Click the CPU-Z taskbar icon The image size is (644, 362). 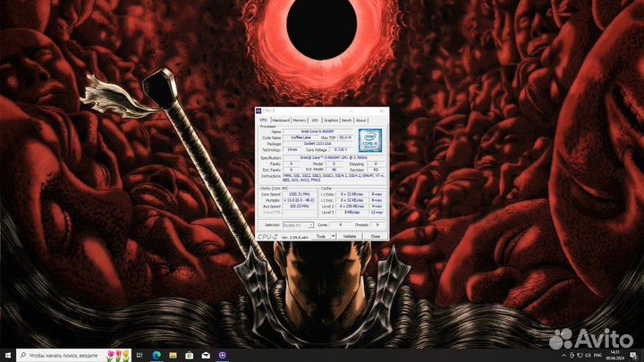tap(222, 355)
